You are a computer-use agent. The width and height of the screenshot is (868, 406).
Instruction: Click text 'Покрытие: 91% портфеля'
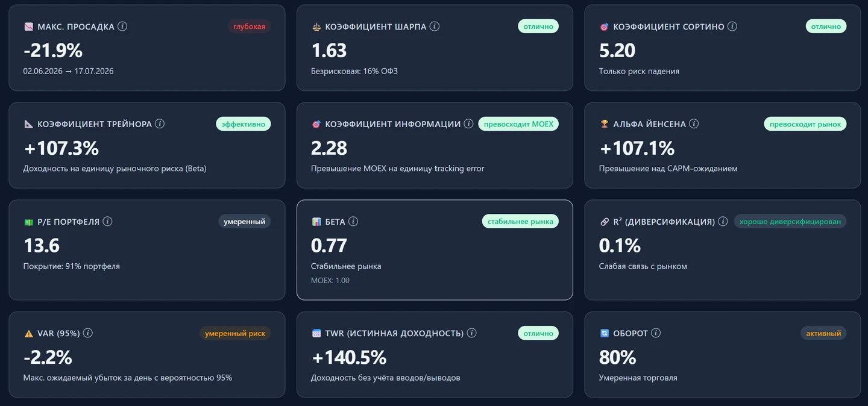click(72, 266)
